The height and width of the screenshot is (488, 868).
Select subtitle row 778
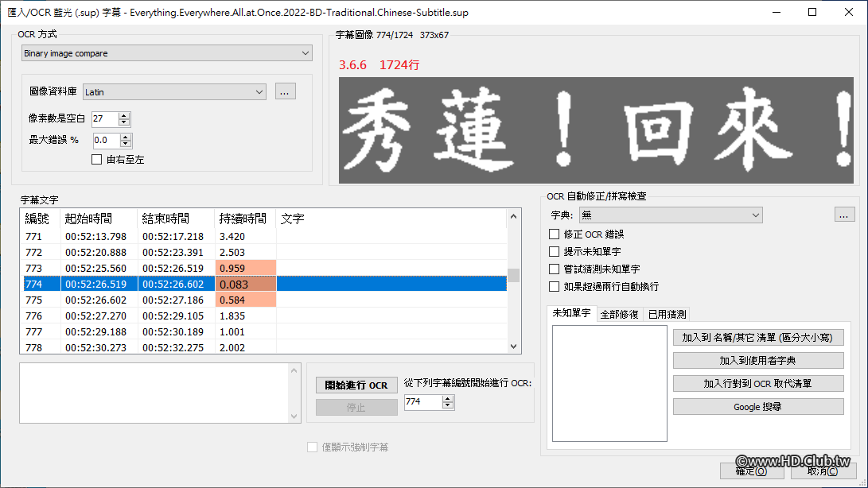tap(263, 347)
